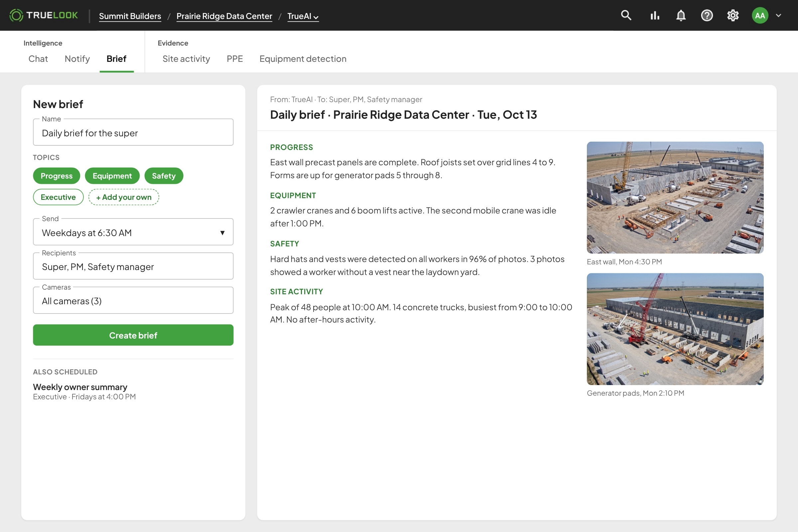Open the search icon in header

coord(626,15)
